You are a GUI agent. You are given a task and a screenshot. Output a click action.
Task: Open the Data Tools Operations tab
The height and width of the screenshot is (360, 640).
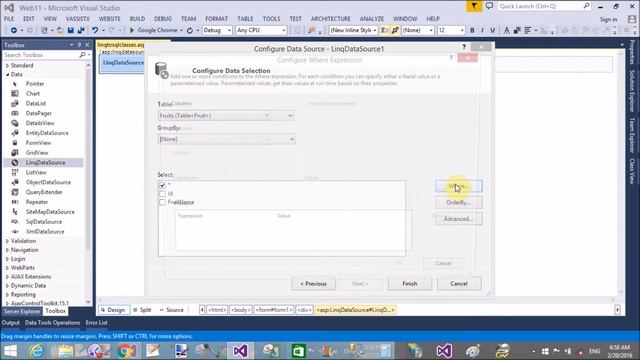click(x=52, y=323)
